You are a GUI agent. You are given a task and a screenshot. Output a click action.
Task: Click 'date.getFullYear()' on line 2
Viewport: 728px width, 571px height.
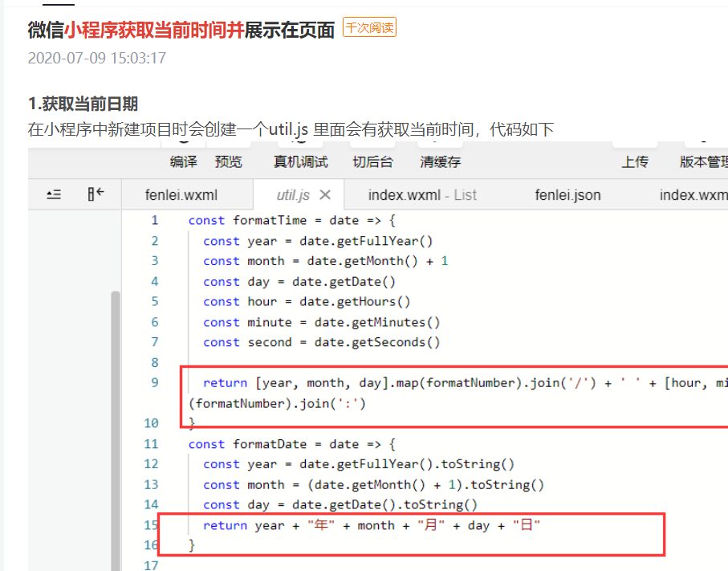tap(366, 241)
